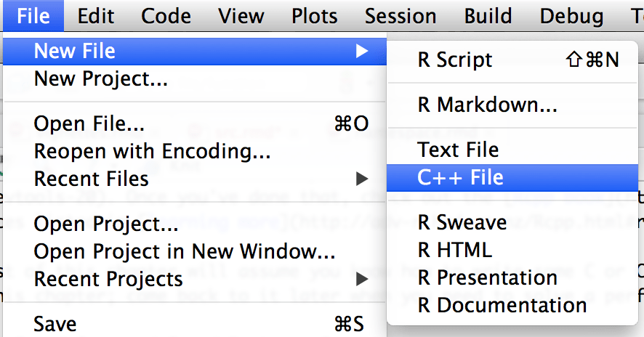Open the Code menu
The height and width of the screenshot is (337, 644).
pyautogui.click(x=166, y=16)
